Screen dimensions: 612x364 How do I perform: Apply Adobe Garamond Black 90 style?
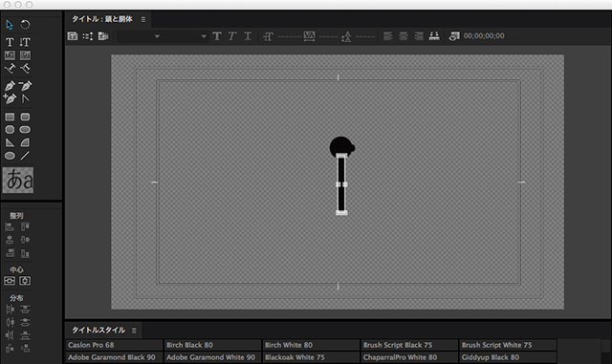tap(114, 357)
